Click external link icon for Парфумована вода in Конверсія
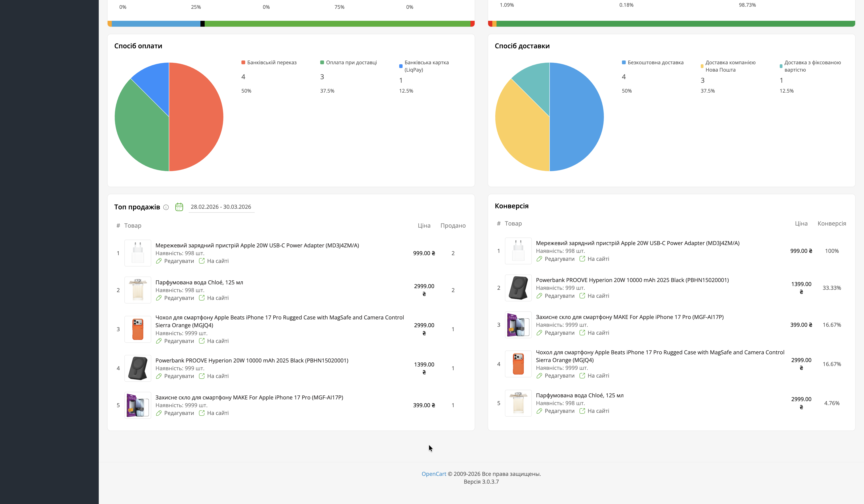The image size is (864, 504). pyautogui.click(x=582, y=411)
